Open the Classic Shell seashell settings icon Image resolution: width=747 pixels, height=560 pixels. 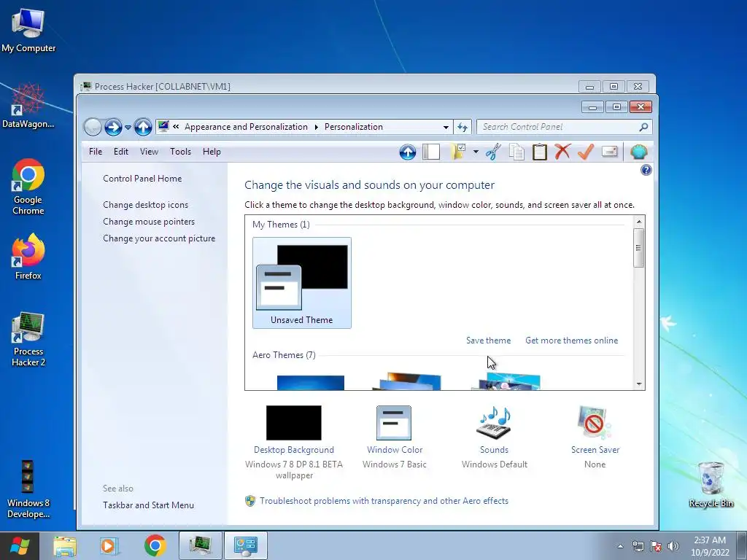[638, 152]
